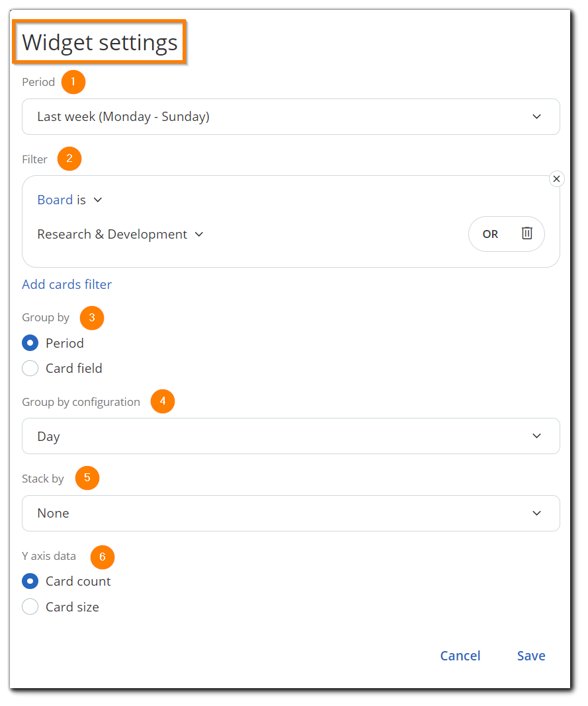Cancel the widget settings changes

coord(460,655)
